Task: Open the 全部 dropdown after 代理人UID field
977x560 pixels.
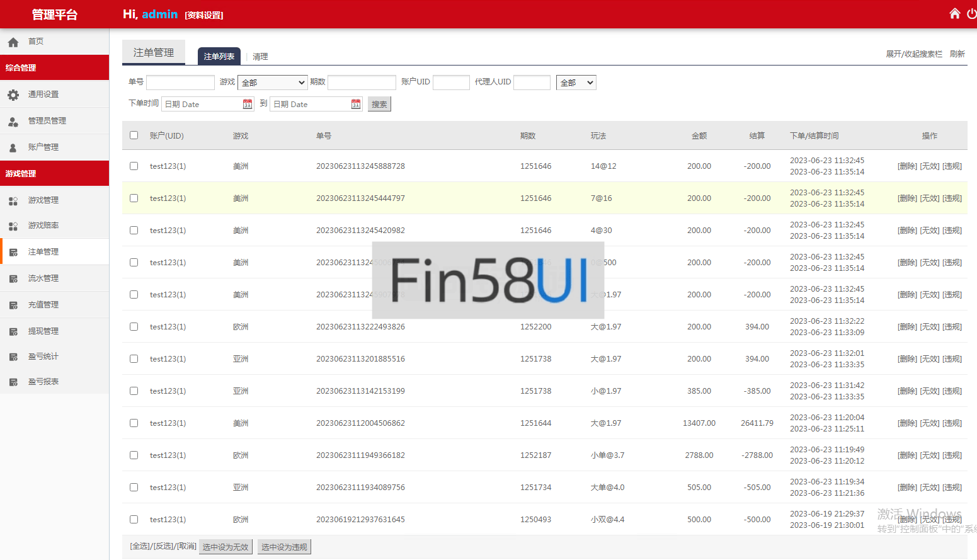Action: (576, 83)
